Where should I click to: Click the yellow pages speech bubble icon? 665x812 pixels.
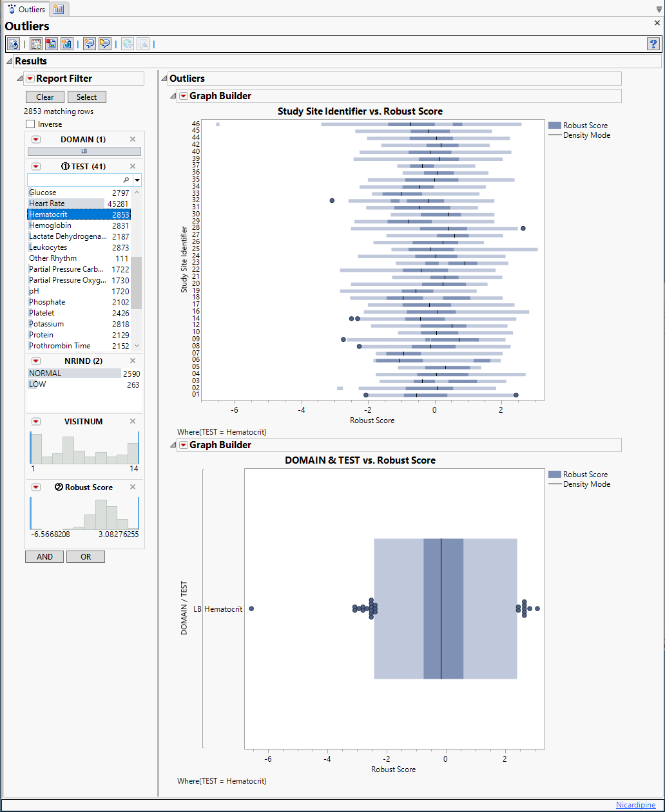[104, 44]
